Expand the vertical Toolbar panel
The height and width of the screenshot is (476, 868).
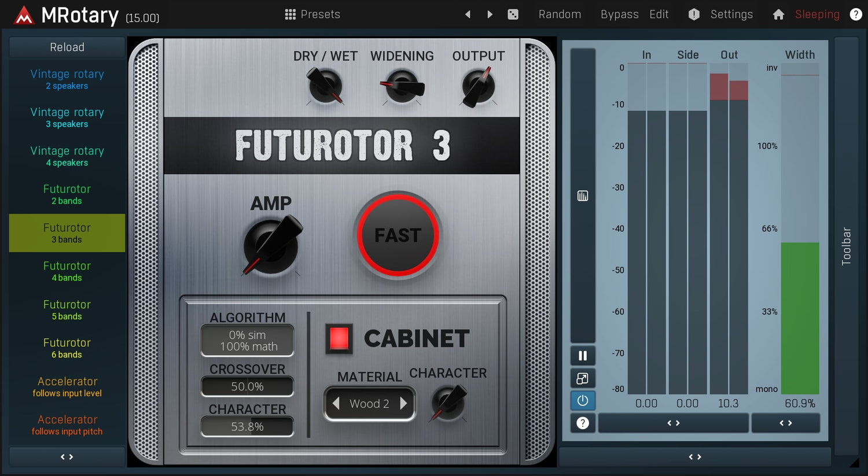pyautogui.click(x=846, y=246)
